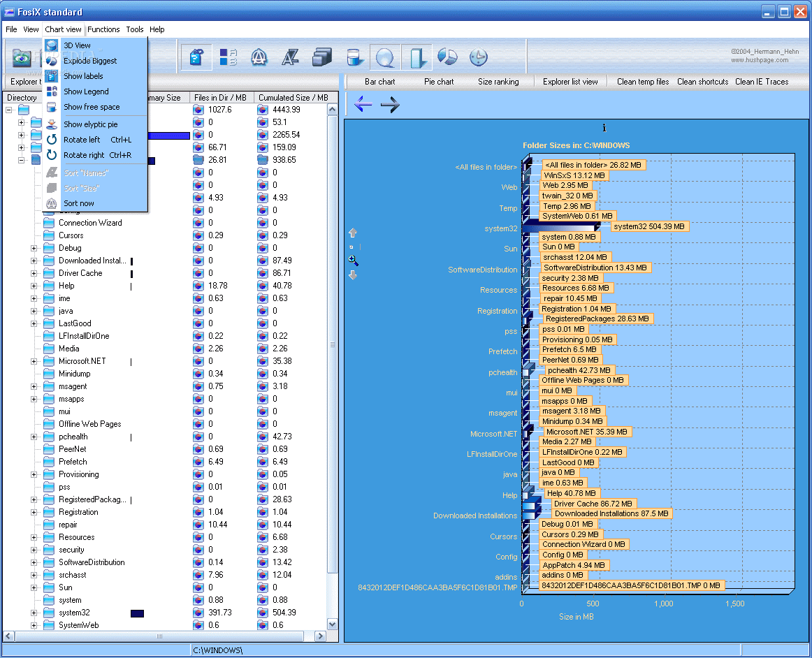Viewport: 812px width, 658px height.
Task: Expand the system32 folder node
Action: pos(34,613)
